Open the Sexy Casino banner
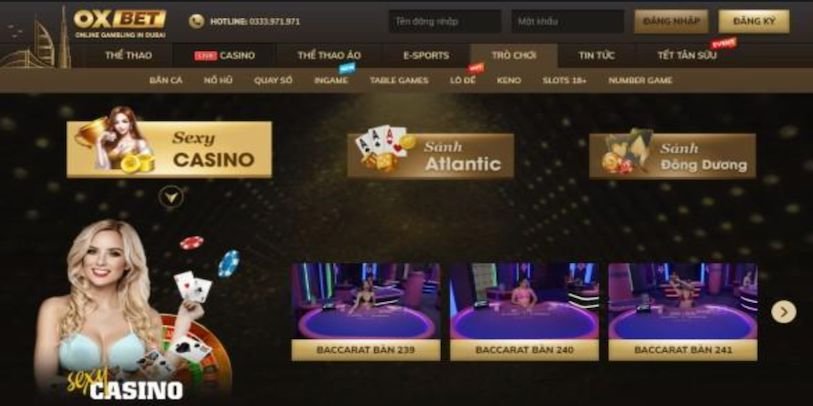Screen dimensions: 813x406 point(169,150)
